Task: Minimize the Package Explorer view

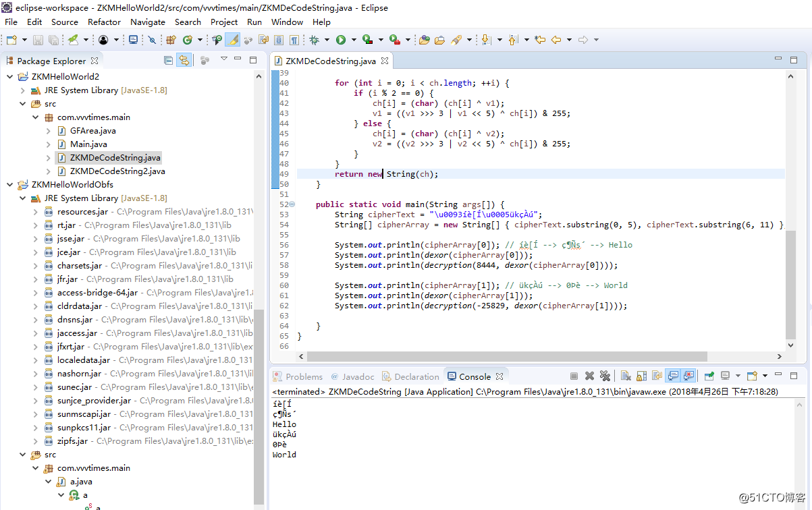Action: click(x=238, y=59)
